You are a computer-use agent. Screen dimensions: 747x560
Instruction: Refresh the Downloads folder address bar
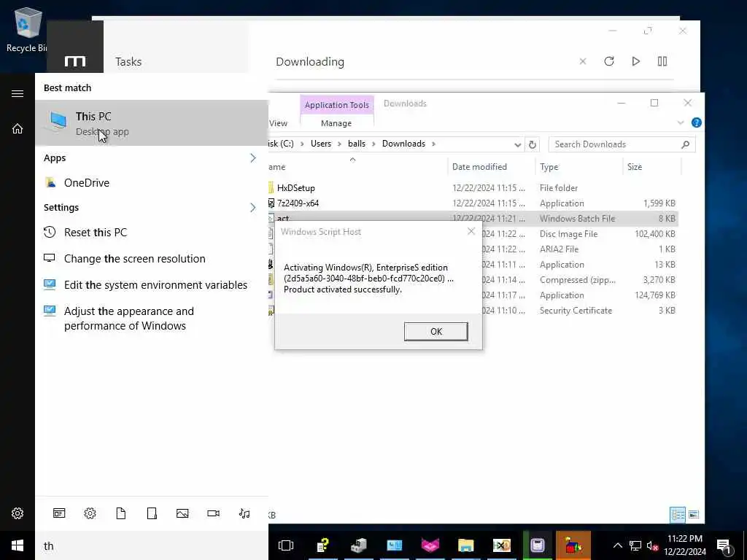pos(532,144)
